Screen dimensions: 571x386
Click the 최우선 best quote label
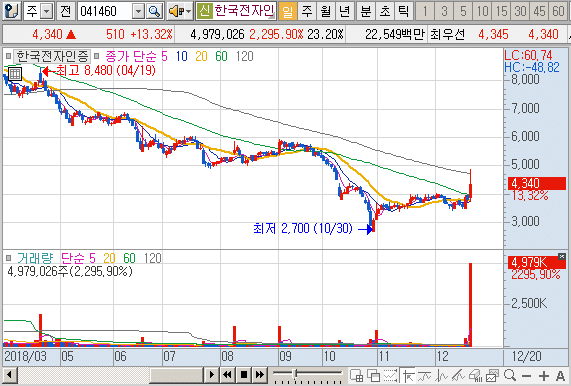[447, 34]
